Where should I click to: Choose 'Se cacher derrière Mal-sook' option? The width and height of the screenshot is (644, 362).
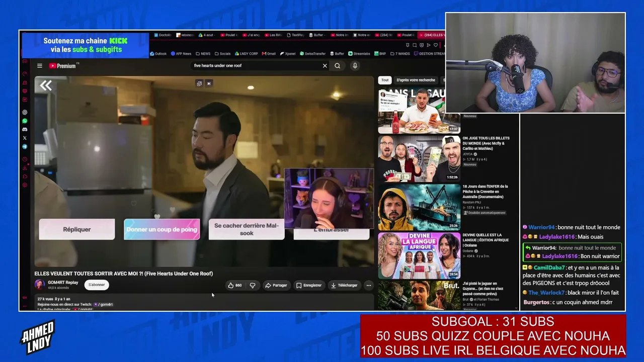[x=247, y=229]
